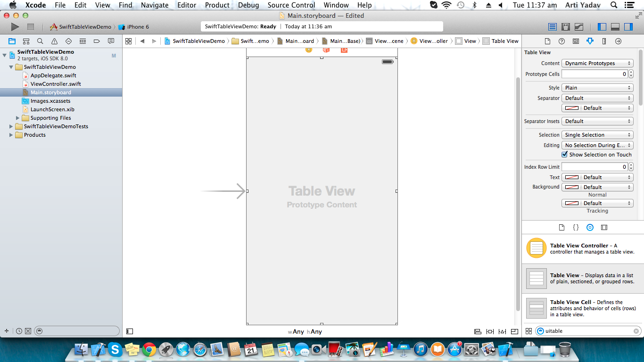Open the Selection dropdown set to Single Selection
The width and height of the screenshot is (644, 362).
pos(597,134)
